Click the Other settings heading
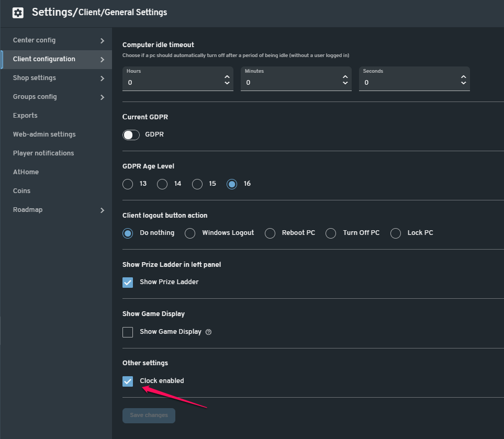 pyautogui.click(x=145, y=363)
